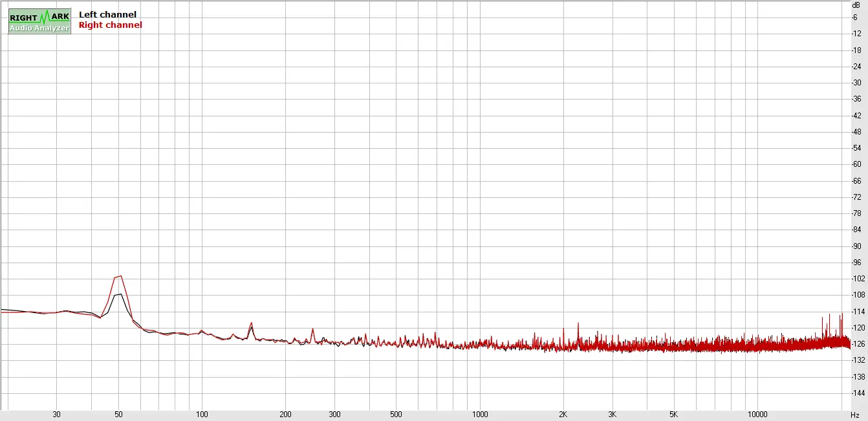This screenshot has width=868, height=421.
Task: Click the 30 frequency axis label
Action: coord(57,415)
